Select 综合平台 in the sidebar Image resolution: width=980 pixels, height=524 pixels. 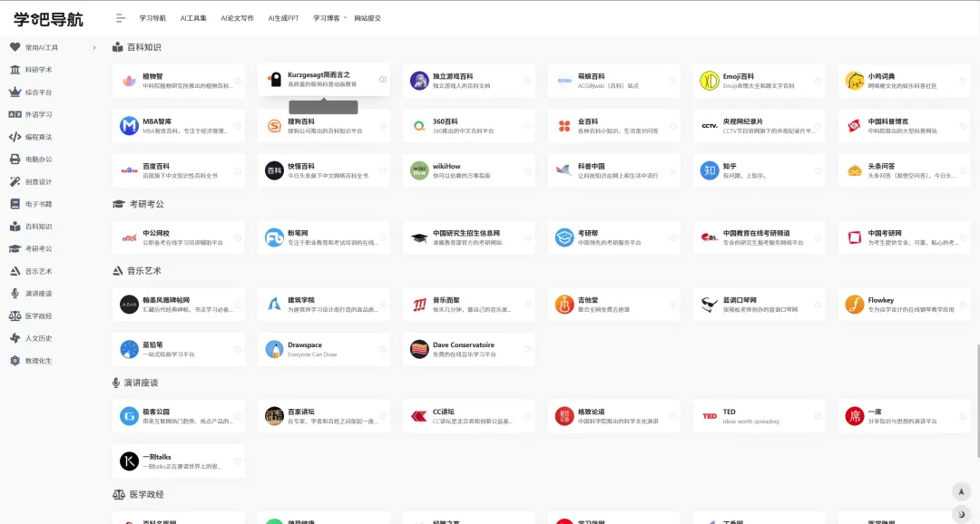point(38,92)
